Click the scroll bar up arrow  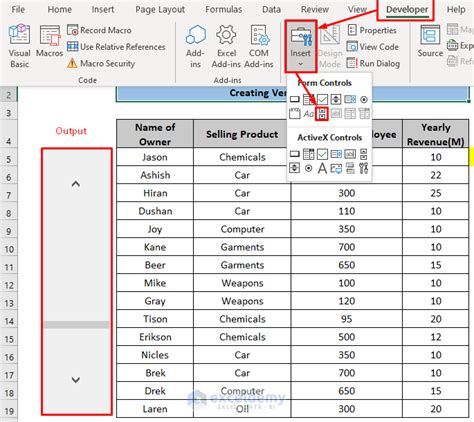[76, 184]
